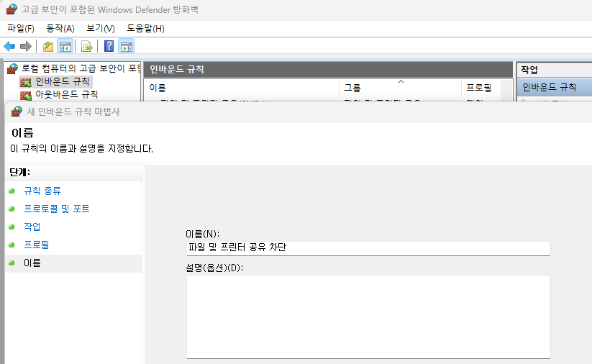592x364 pixels.
Task: Select the 로컬 컴퓨터의 고급 보안 root node
Action: point(81,68)
